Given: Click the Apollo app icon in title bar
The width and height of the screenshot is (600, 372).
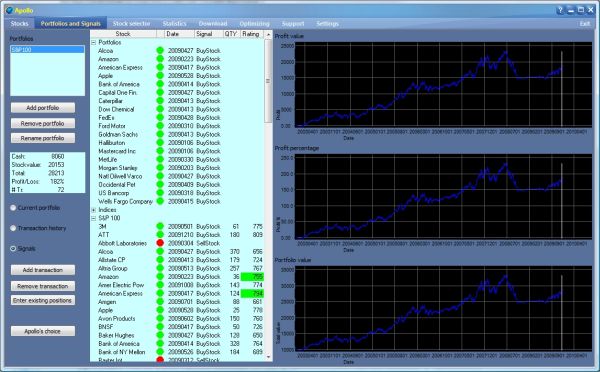Looking at the screenshot, I should [x=10, y=10].
